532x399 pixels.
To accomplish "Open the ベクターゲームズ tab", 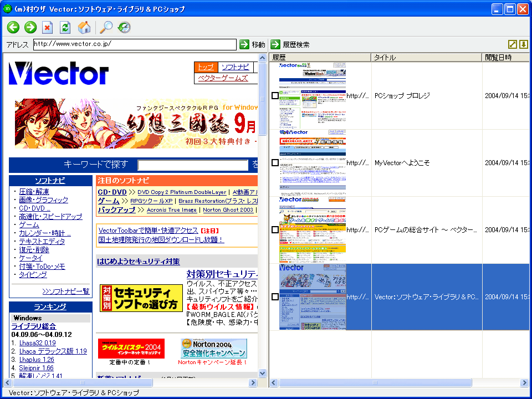I will (223, 78).
